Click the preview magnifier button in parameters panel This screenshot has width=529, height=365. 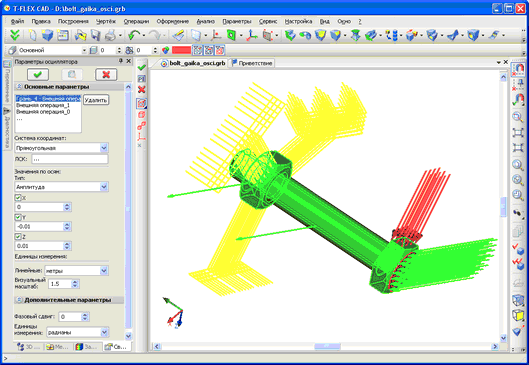coord(72,74)
